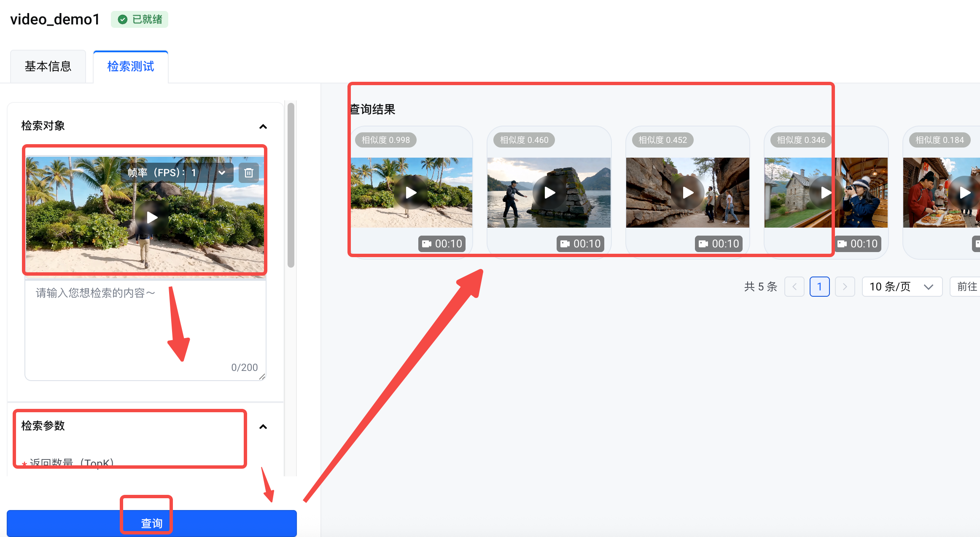Switch to the 基本信息 tab

tap(48, 66)
